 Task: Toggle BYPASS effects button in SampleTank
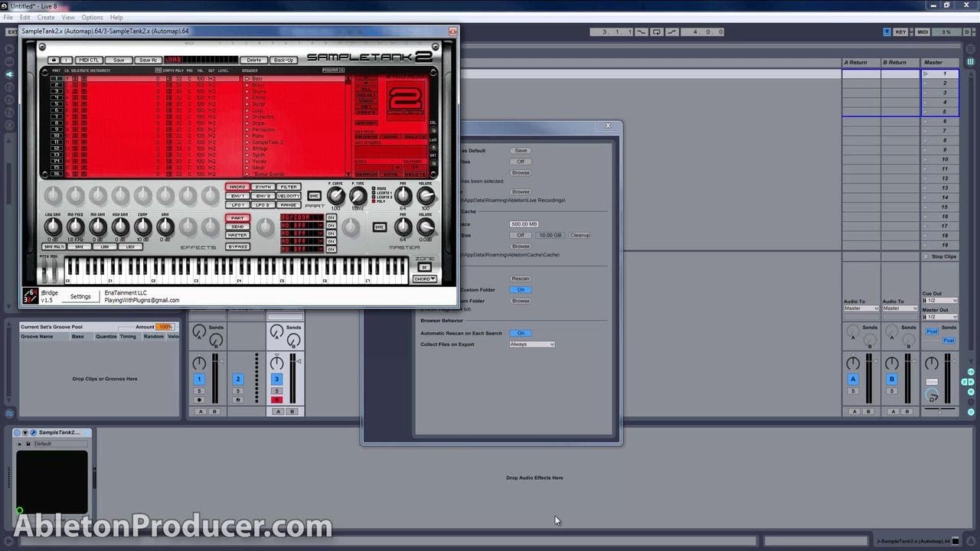pos(237,246)
